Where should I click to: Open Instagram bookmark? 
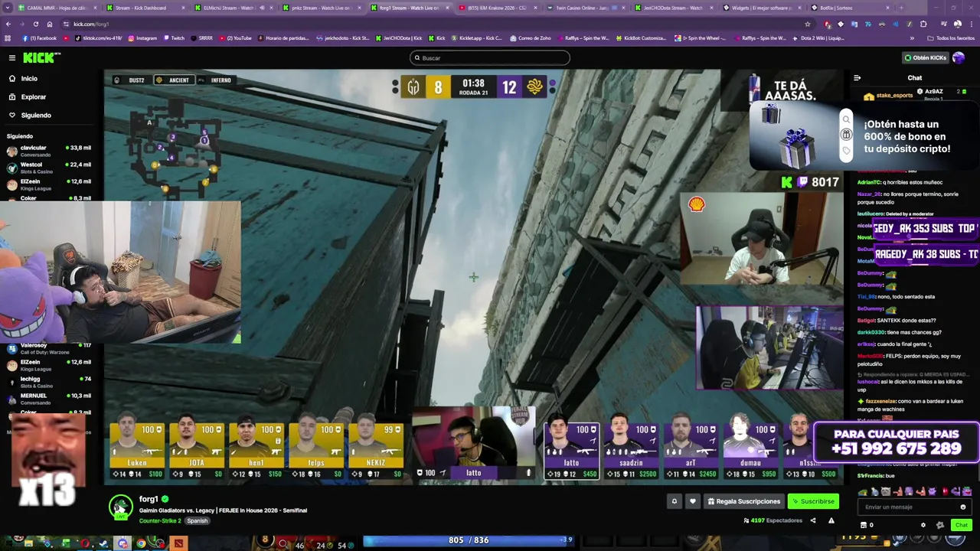pyautogui.click(x=142, y=38)
